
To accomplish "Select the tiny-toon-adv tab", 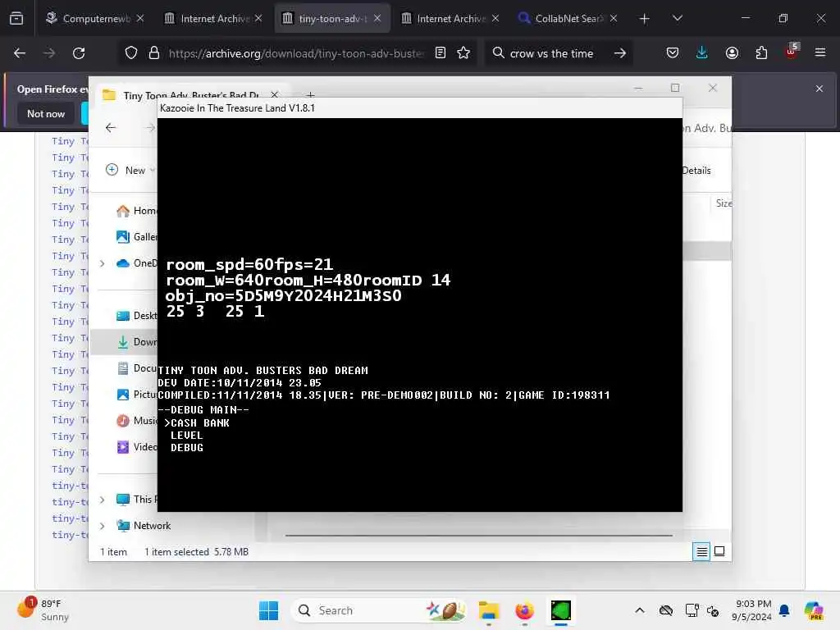I will [332, 19].
